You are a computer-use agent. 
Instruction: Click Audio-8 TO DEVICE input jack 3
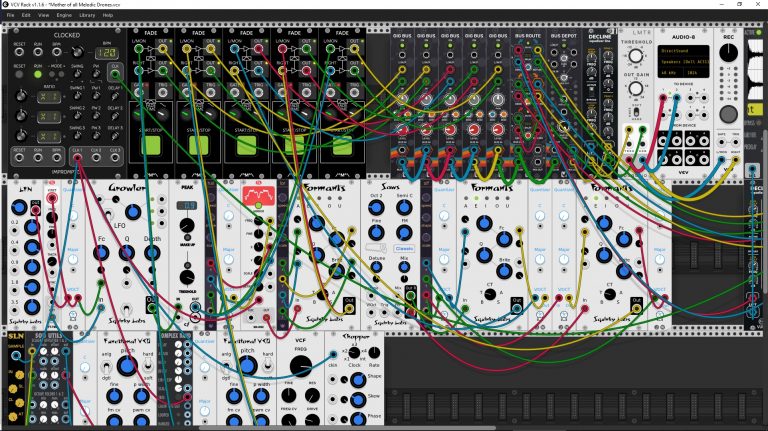[x=691, y=98]
